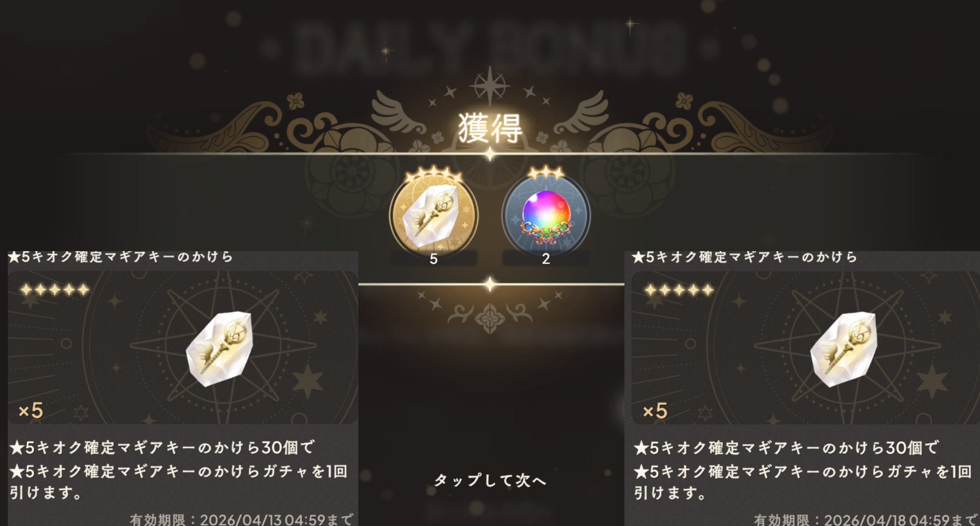The image size is (980, 526).
Task: Click the expiry date 2026/04/18 04:59
Action: click(x=886, y=520)
